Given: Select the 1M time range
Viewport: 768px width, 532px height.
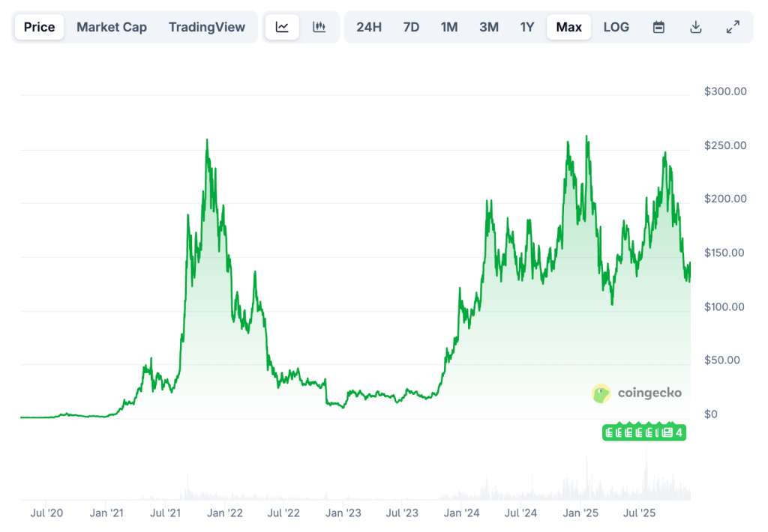Looking at the screenshot, I should click(x=449, y=27).
